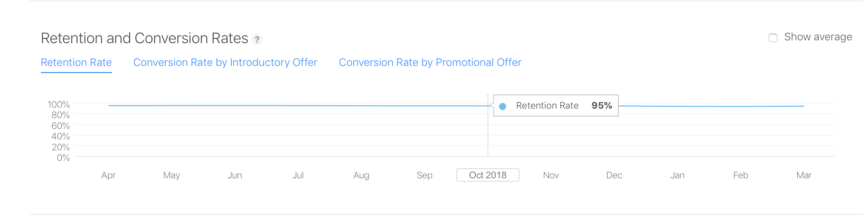Click the highlighted Oct 2018 axis label
Screen dimensions: 868x221
point(488,175)
